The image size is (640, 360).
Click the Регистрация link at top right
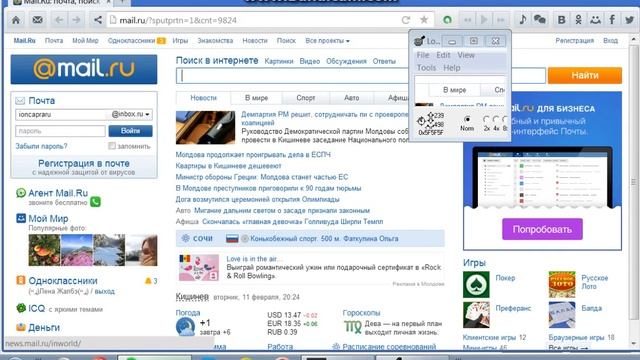tap(574, 40)
